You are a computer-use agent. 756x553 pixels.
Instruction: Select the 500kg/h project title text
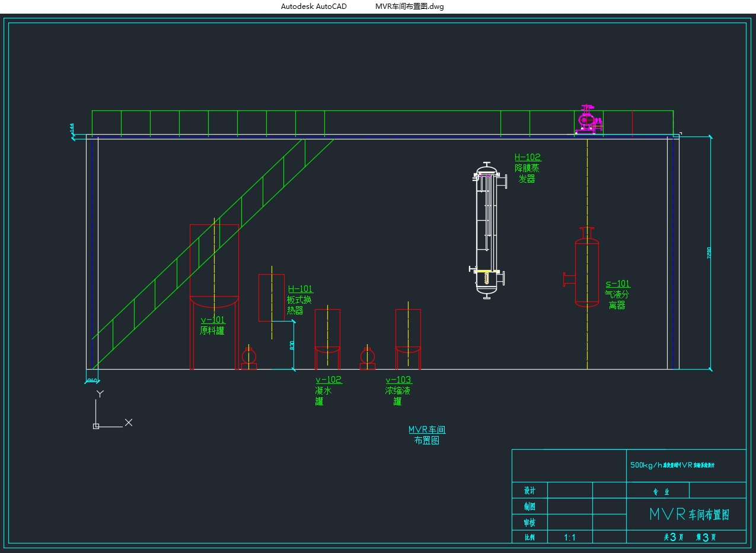(672, 465)
